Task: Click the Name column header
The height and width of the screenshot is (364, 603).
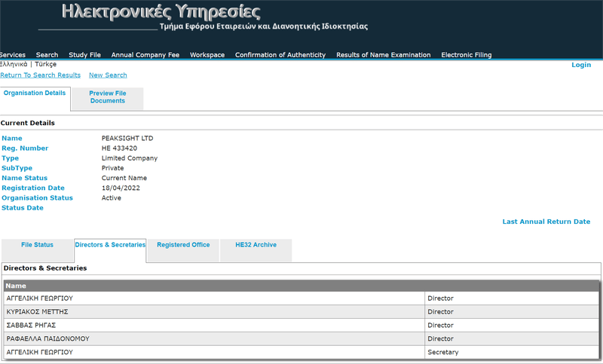Action: click(x=17, y=286)
